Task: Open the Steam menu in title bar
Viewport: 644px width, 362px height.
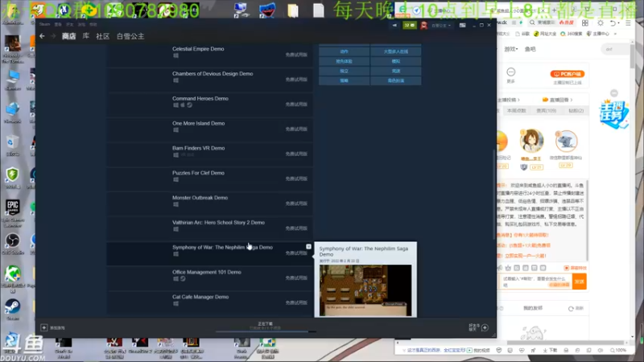Action: tap(45, 25)
